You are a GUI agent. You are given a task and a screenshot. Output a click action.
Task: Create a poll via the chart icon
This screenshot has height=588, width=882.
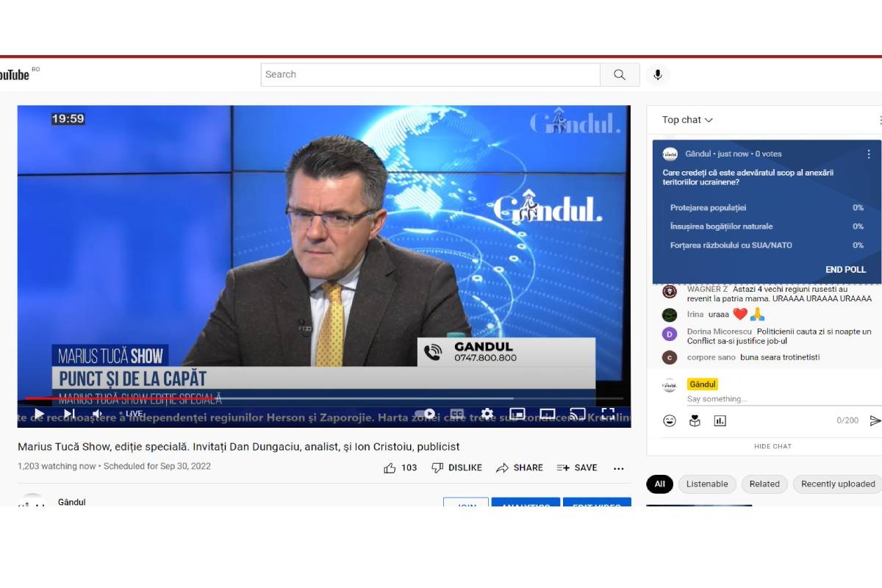[x=720, y=421]
